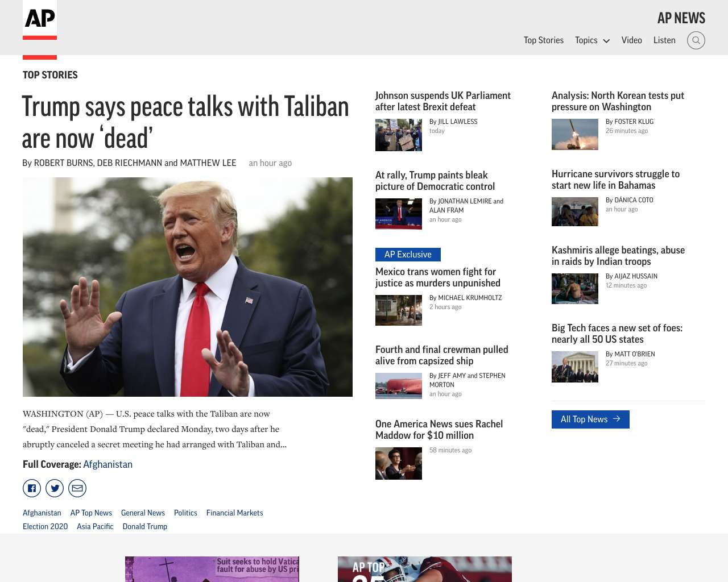
Task: Share main story on Facebook
Action: pos(32,488)
